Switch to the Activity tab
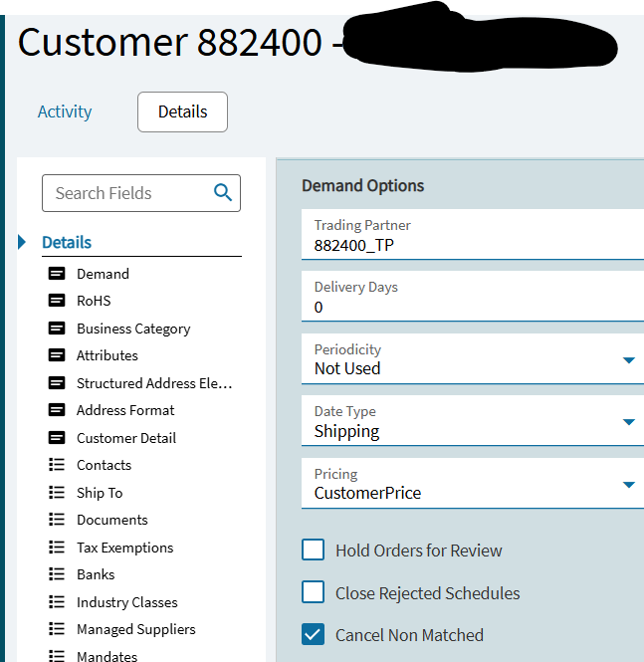 [65, 111]
